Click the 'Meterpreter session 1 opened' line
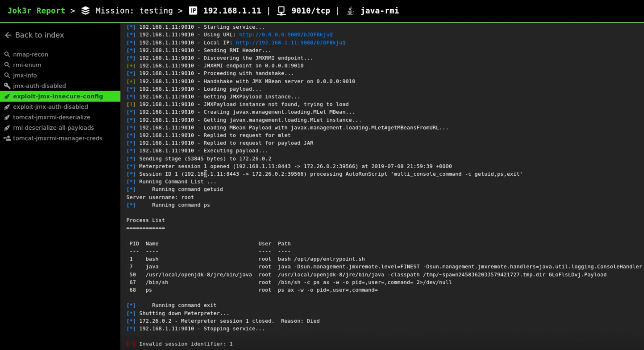 tap(289, 166)
